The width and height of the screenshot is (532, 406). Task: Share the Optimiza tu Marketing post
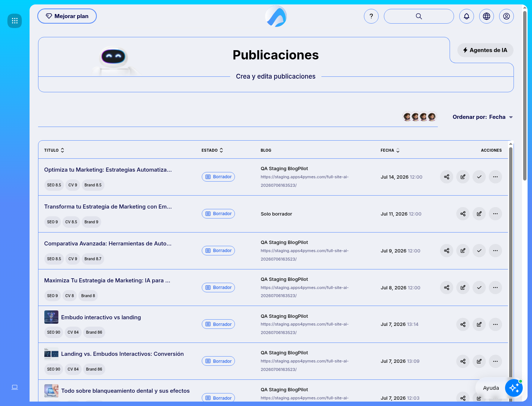(447, 177)
